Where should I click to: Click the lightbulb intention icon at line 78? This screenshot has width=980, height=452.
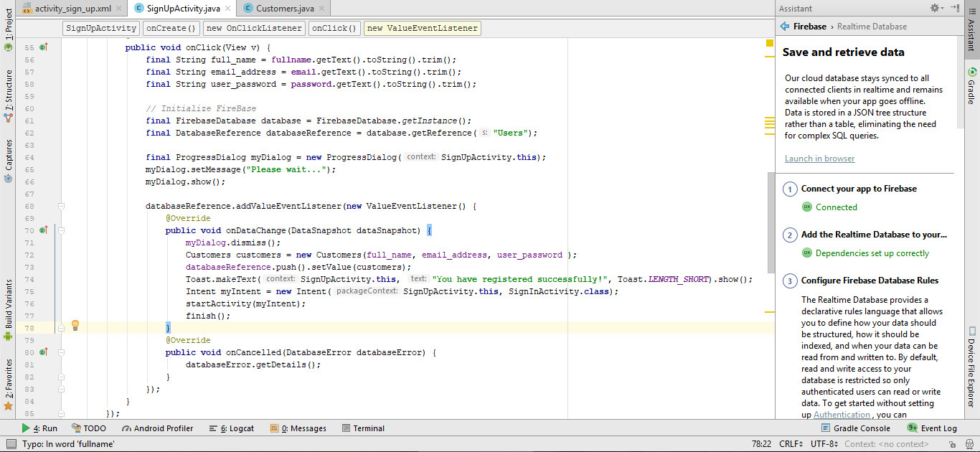(75, 325)
